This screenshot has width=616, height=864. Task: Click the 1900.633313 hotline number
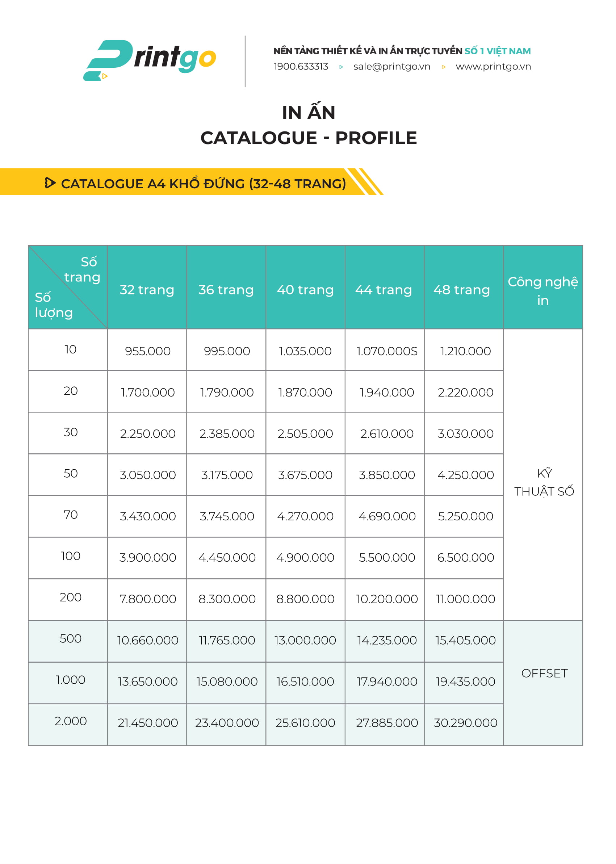pyautogui.click(x=301, y=67)
